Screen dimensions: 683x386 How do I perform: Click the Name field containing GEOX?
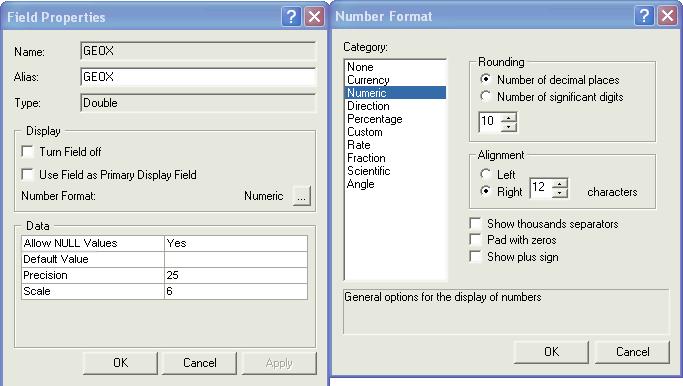click(x=198, y=51)
